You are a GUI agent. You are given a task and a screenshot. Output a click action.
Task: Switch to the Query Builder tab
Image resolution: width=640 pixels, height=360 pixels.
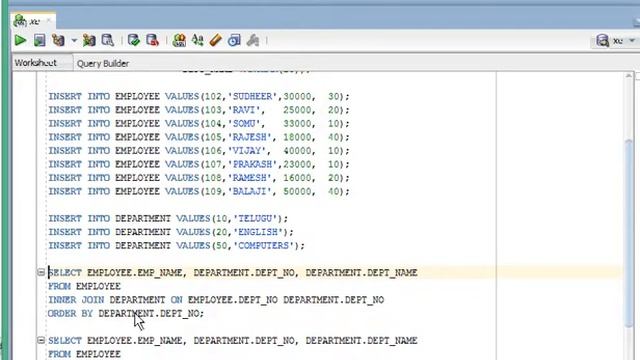[x=103, y=63]
